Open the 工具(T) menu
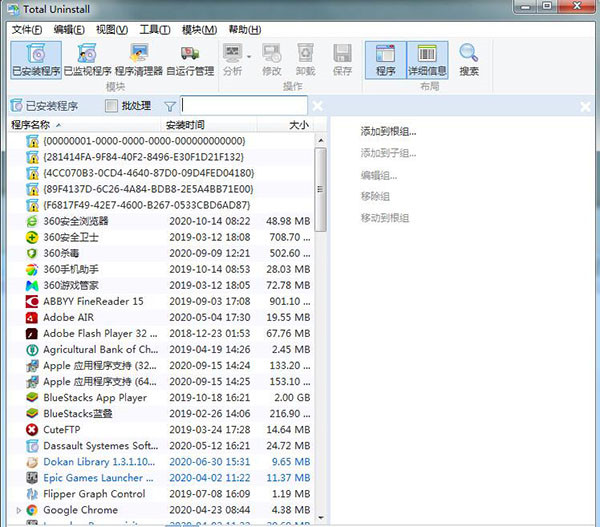Viewport: 600px width, 527px height. coord(155,29)
